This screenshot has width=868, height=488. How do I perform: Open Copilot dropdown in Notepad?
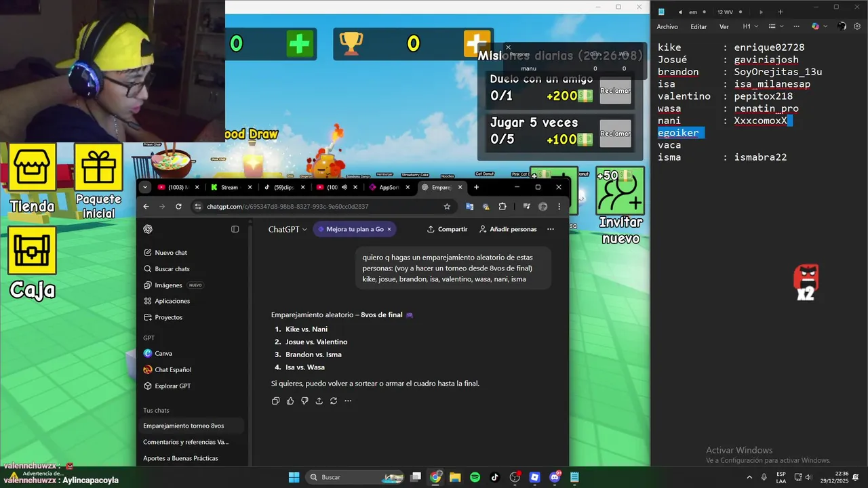point(819,26)
